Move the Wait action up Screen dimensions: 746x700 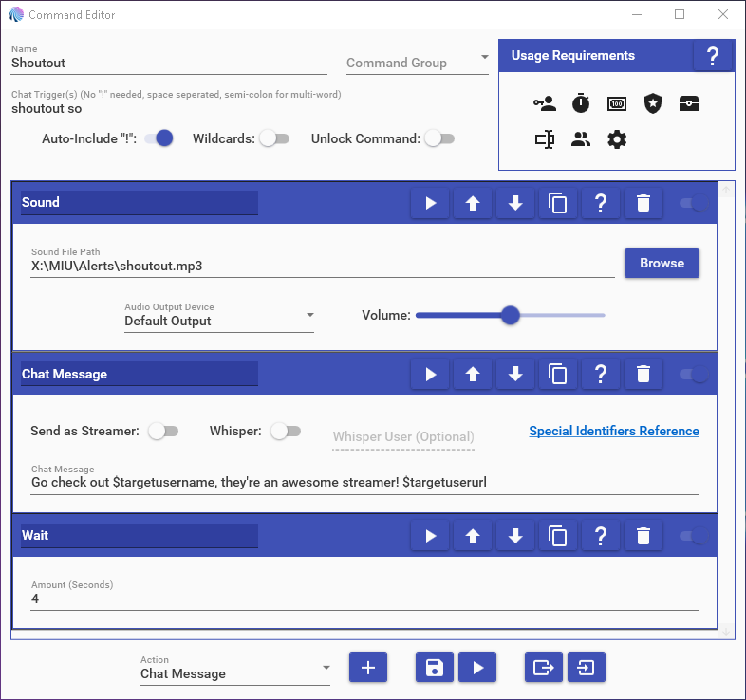click(473, 536)
